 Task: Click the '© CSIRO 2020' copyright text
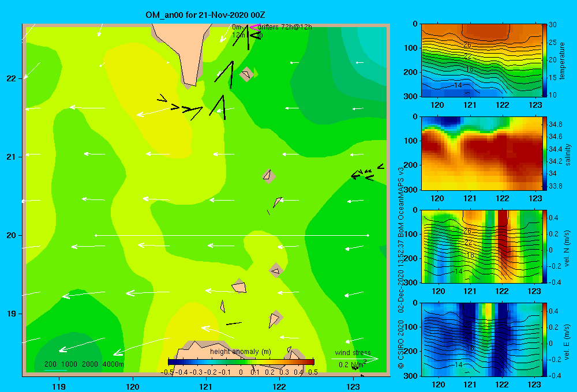click(x=401, y=344)
